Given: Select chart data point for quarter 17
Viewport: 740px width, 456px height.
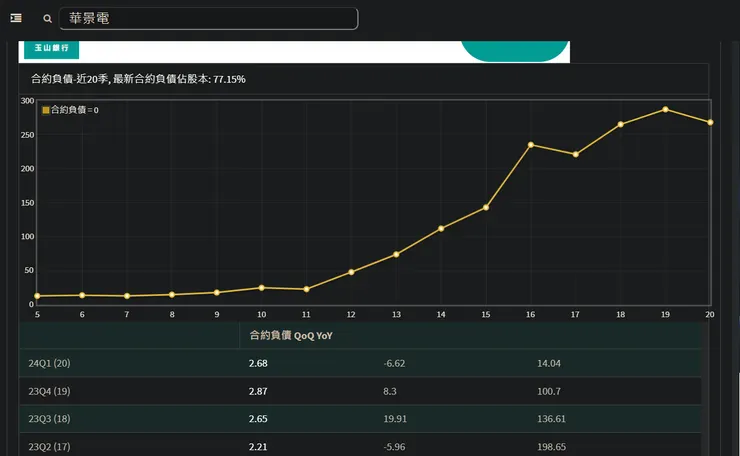Looking at the screenshot, I should pos(576,154).
